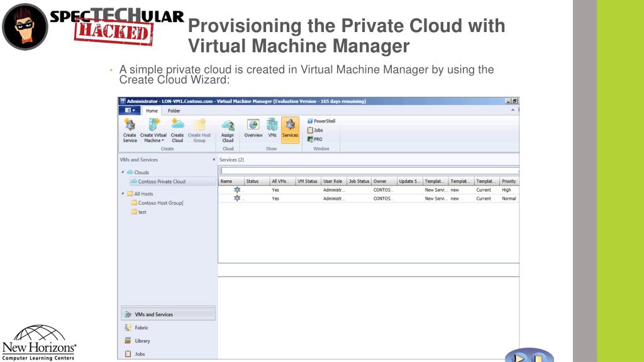Collapse the ribbon using the chevron
The height and width of the screenshot is (362, 644).
coord(513,110)
